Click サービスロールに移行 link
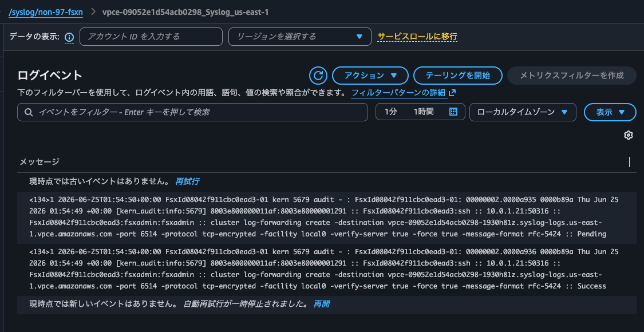The width and height of the screenshot is (644, 332). pyautogui.click(x=417, y=37)
